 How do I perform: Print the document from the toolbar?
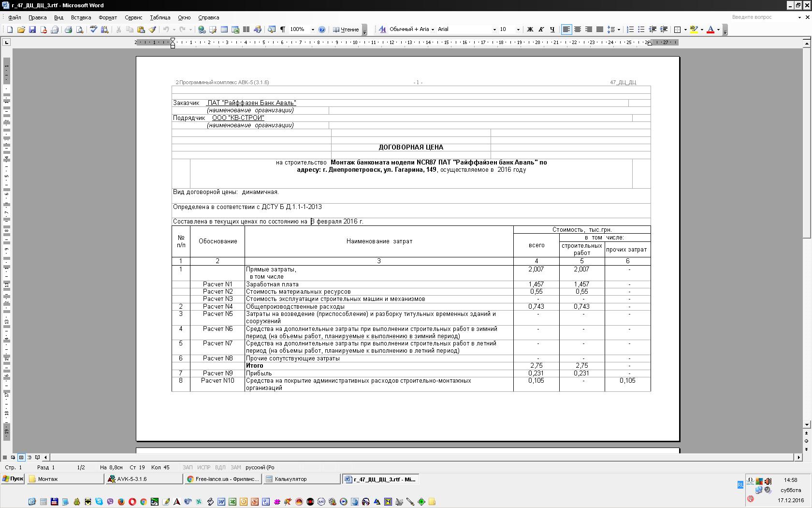(x=68, y=30)
